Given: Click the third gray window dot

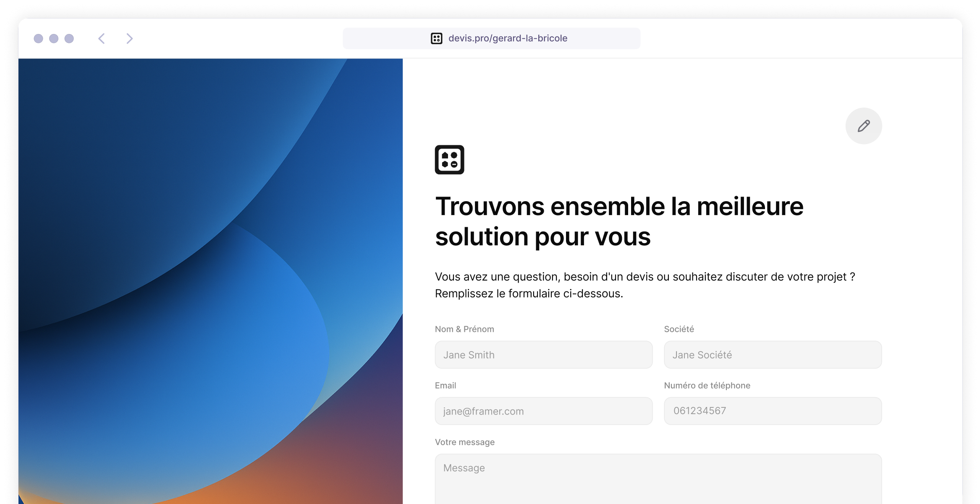Looking at the screenshot, I should 69,39.
